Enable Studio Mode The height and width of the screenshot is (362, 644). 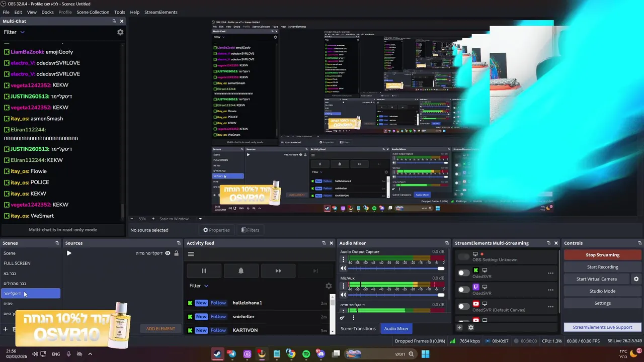tap(602, 291)
